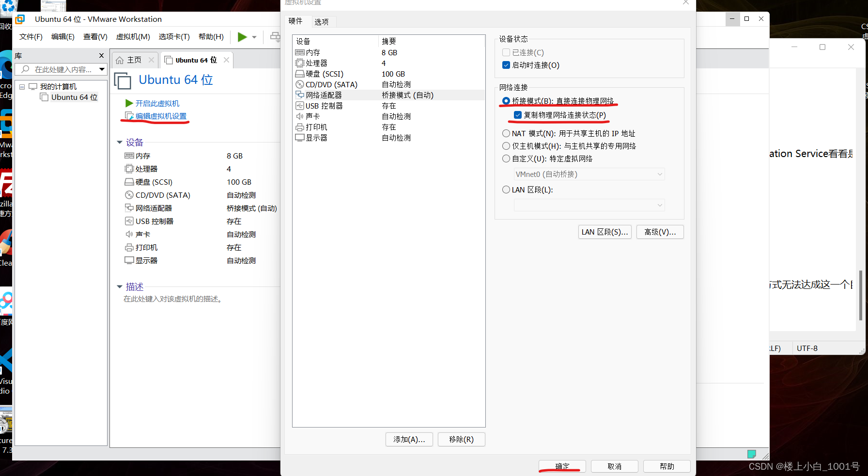Click the home icon on the 主页 tab

click(x=120, y=60)
